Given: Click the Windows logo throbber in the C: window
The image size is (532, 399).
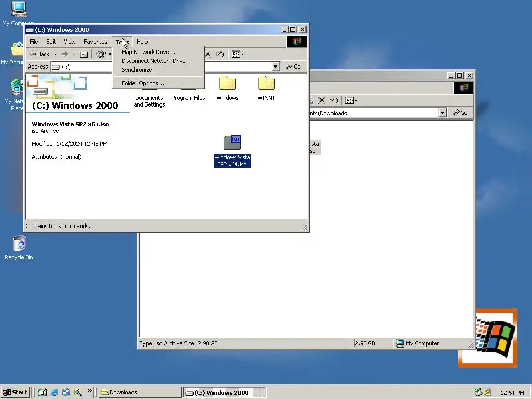Looking at the screenshot, I should click(297, 42).
